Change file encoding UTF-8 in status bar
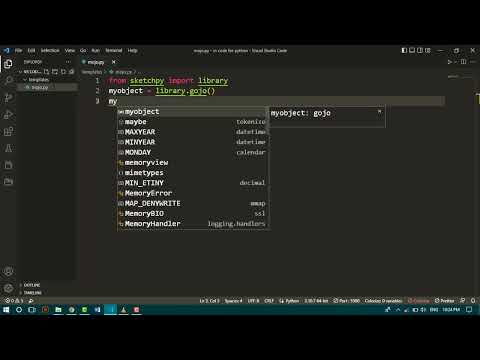Image resolution: width=480 pixels, height=360 pixels. (253, 301)
